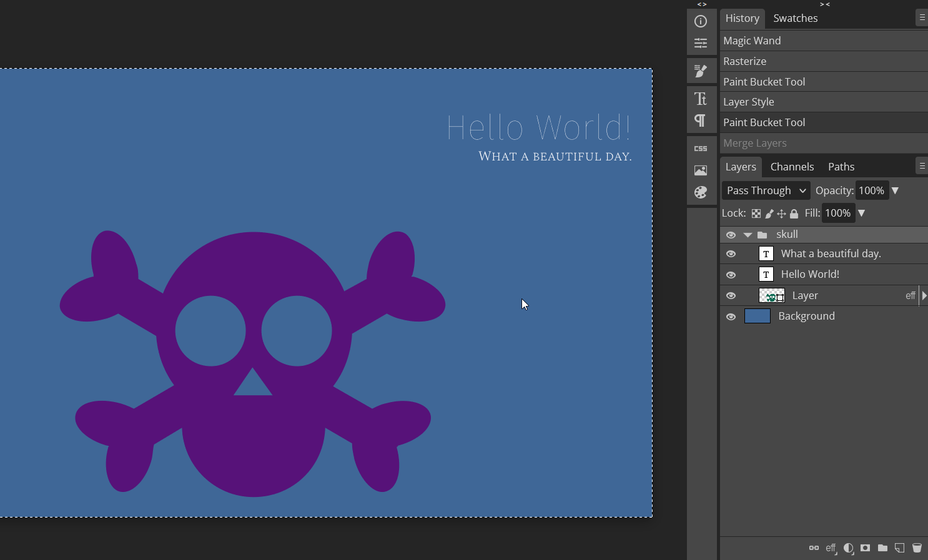Switch to the Channels tab
The height and width of the screenshot is (560, 928).
[792, 167]
